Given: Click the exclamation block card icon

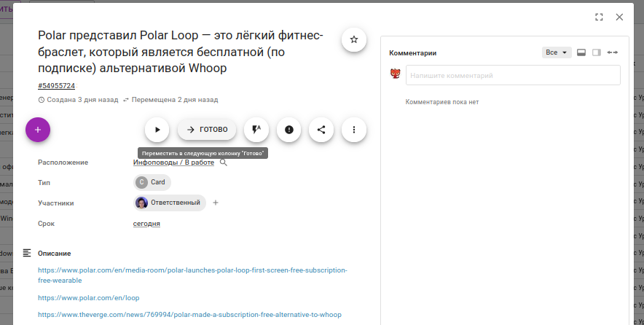Looking at the screenshot, I should click(288, 130).
